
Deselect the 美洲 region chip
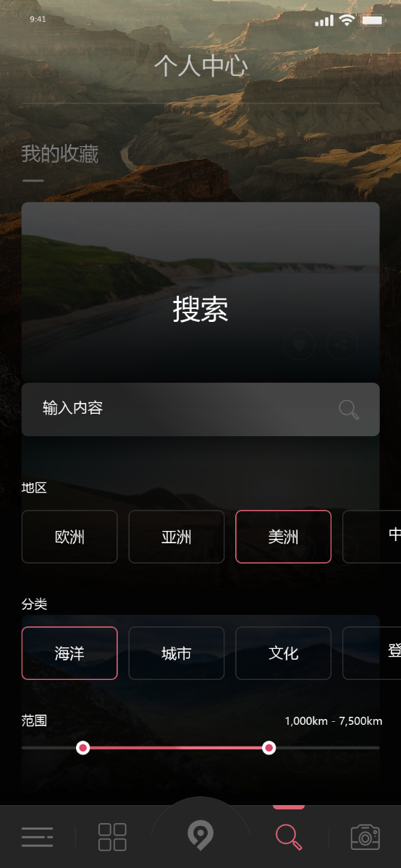click(x=284, y=537)
